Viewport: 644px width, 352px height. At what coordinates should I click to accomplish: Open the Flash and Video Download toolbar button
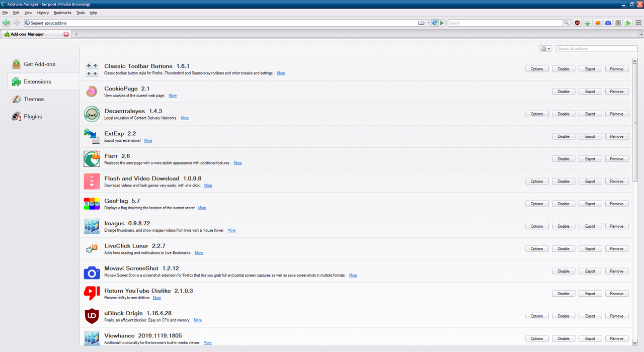(x=587, y=23)
